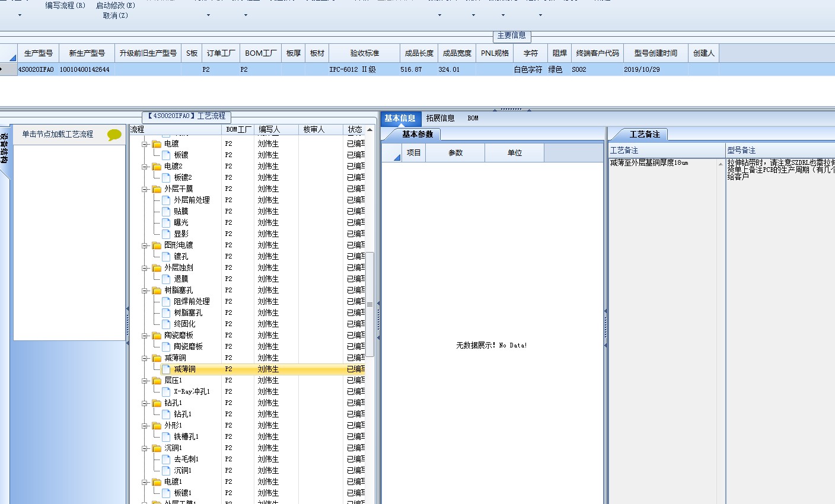Click the 图形电镀 folder icon
The image size is (835, 504).
(157, 245)
